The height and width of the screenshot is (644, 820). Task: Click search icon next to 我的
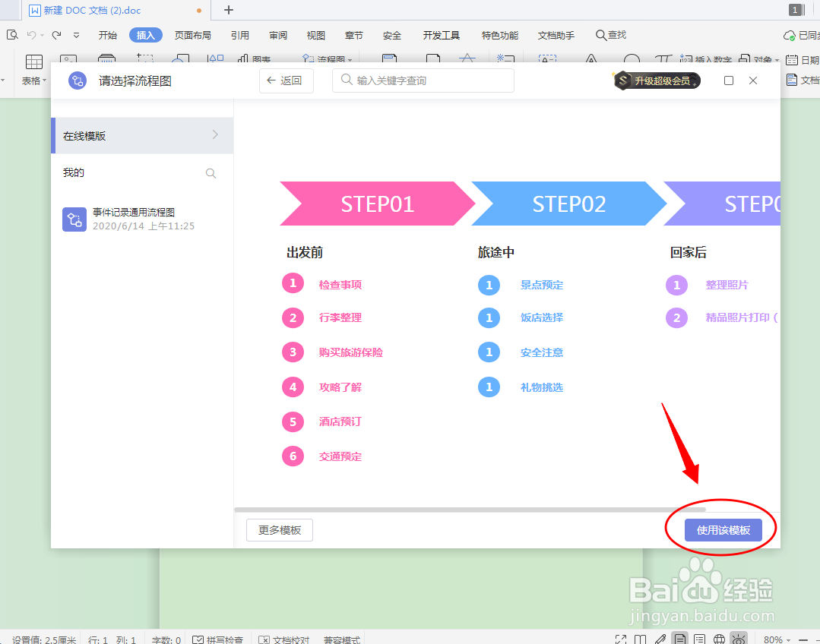pyautogui.click(x=211, y=173)
